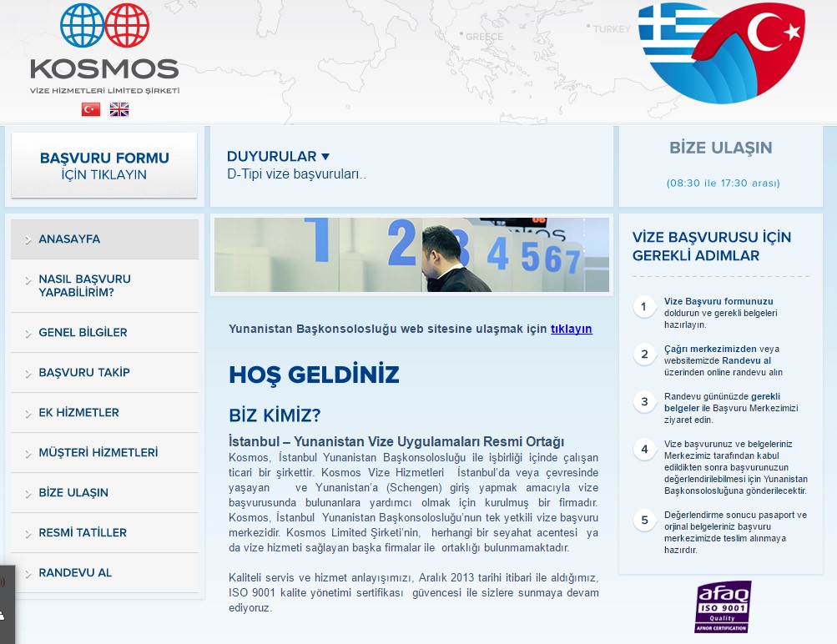Open the GENEL BİLGİLER menu item
This screenshot has height=644, width=837.
[x=104, y=332]
